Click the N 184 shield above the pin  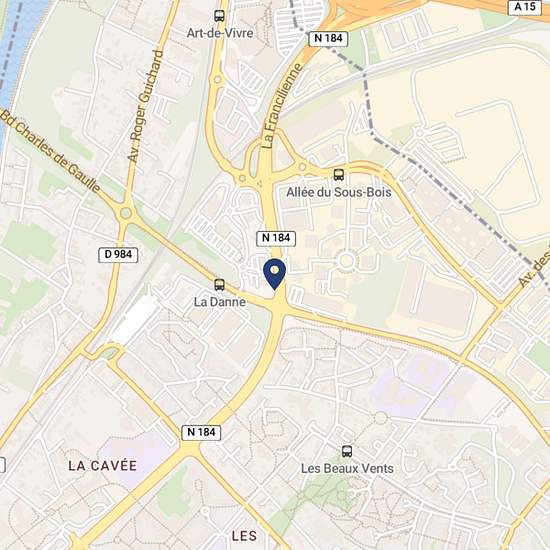[276, 239]
